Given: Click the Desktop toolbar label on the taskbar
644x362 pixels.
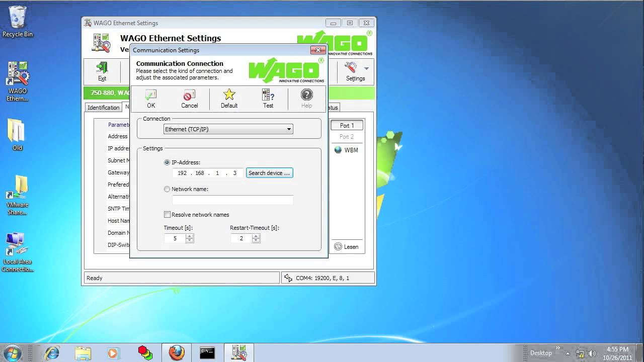Looking at the screenshot, I should tap(541, 353).
